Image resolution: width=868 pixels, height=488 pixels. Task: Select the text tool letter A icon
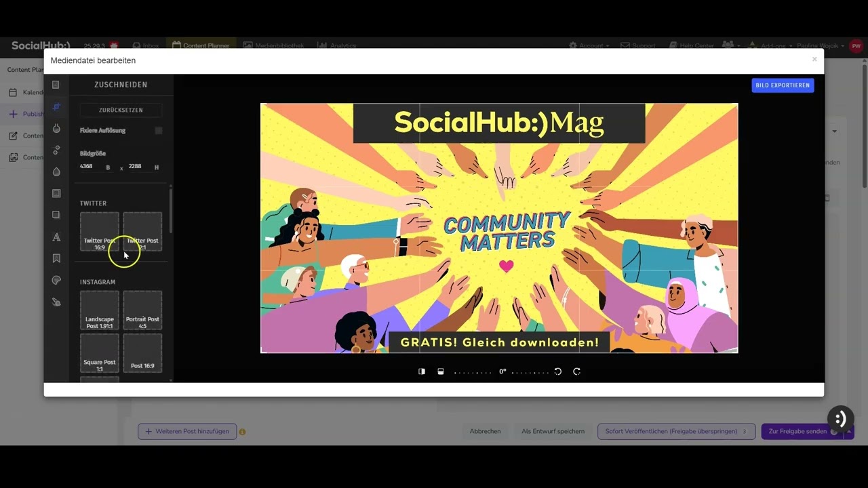56,237
